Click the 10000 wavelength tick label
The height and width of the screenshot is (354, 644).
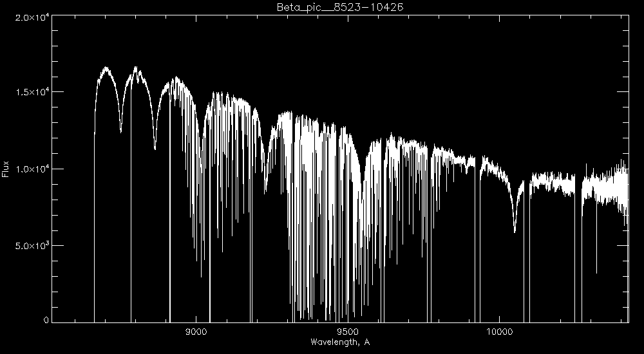click(500, 332)
